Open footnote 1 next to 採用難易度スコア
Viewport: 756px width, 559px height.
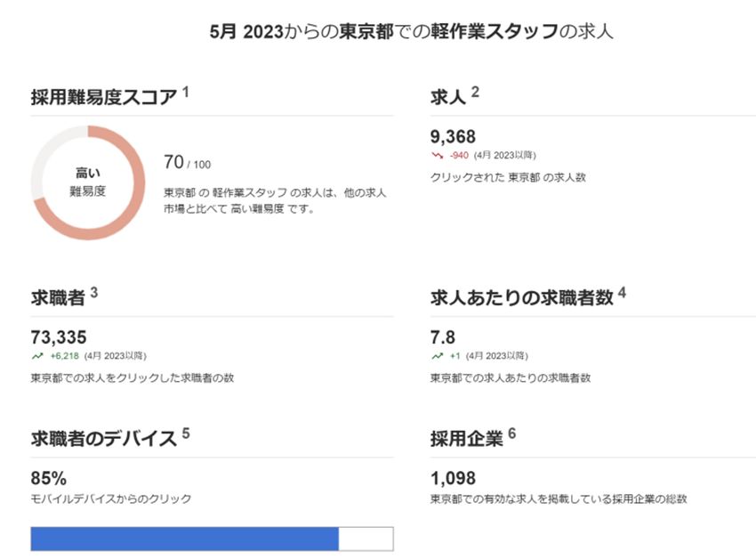point(186,92)
